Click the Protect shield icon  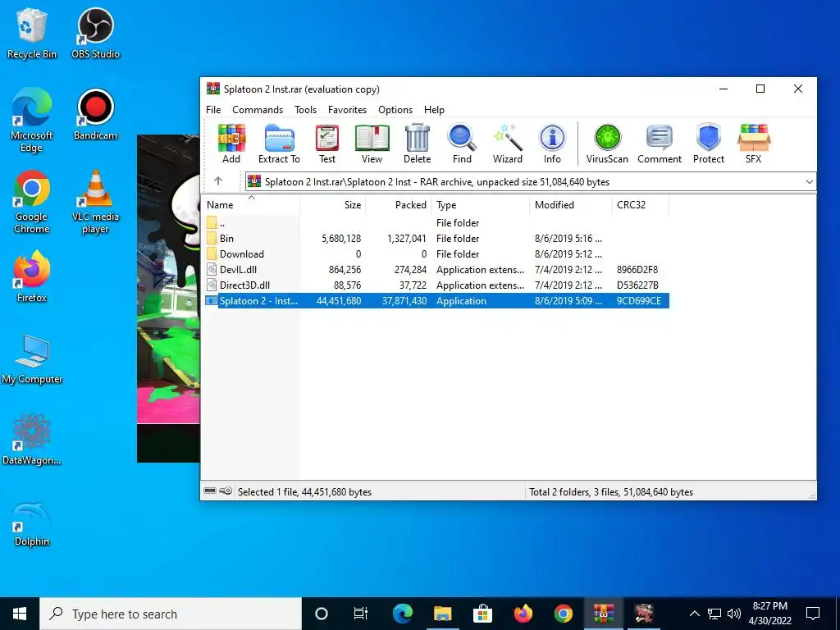709,144
